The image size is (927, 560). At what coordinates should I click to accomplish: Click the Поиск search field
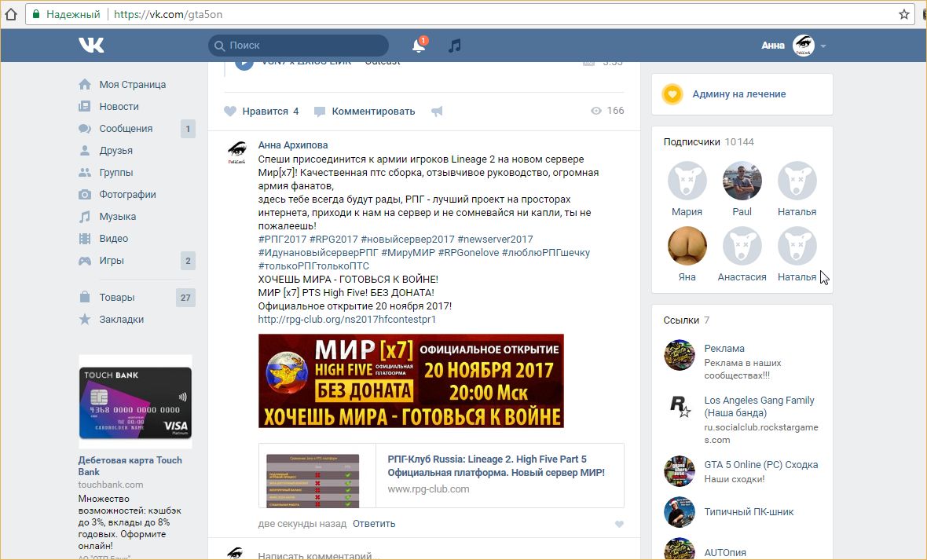299,45
